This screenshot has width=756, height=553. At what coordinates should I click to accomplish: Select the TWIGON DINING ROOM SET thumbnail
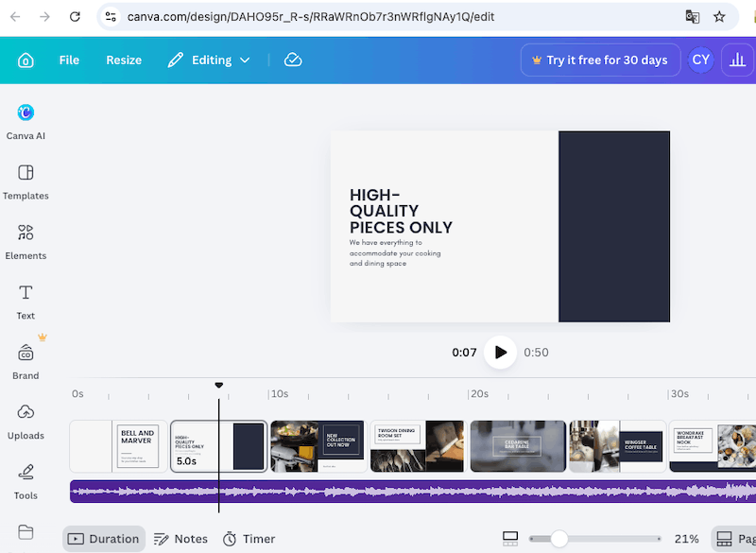click(x=417, y=446)
